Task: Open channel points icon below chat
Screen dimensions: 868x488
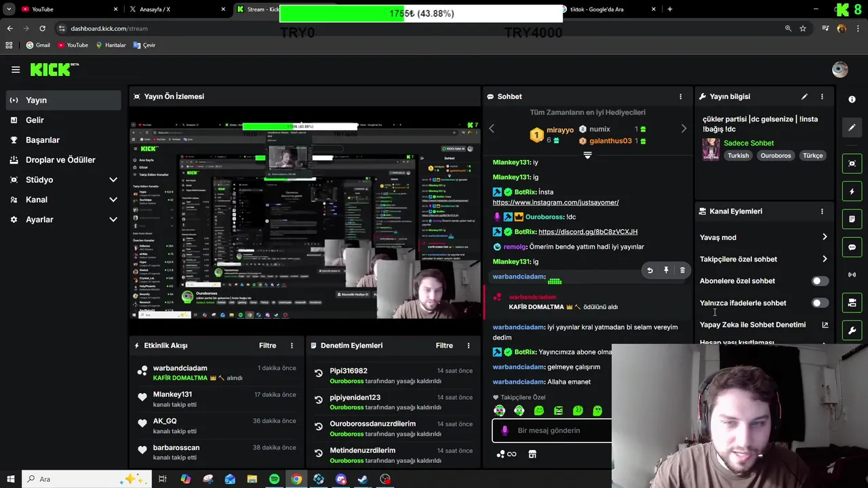Action: click(x=507, y=454)
